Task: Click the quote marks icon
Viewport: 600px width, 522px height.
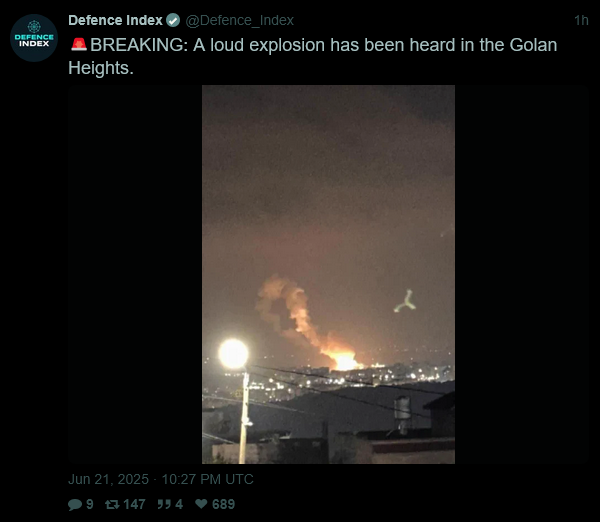Action: (x=164, y=504)
